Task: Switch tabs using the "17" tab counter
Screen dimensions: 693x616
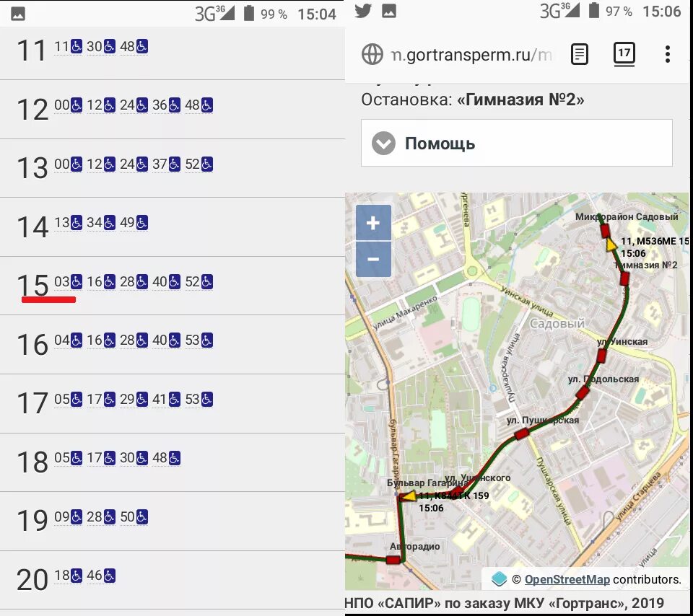Action: coord(624,54)
